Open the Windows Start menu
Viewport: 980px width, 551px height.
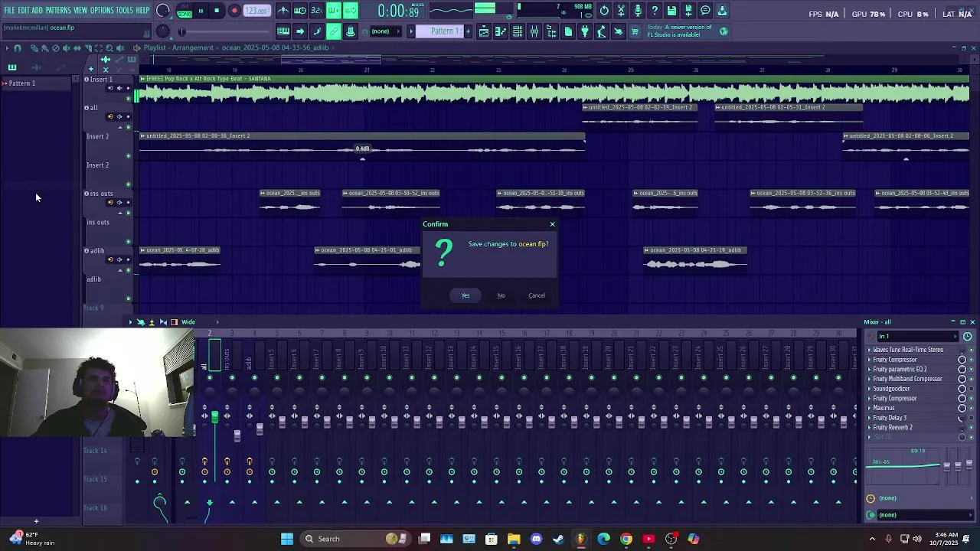(287, 539)
